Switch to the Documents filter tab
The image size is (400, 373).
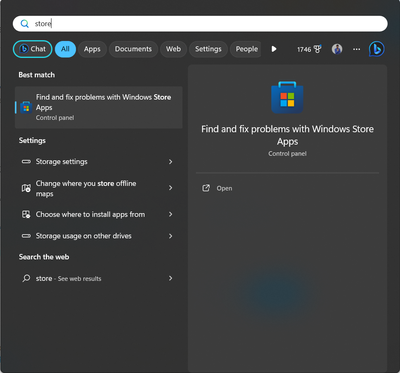point(133,49)
